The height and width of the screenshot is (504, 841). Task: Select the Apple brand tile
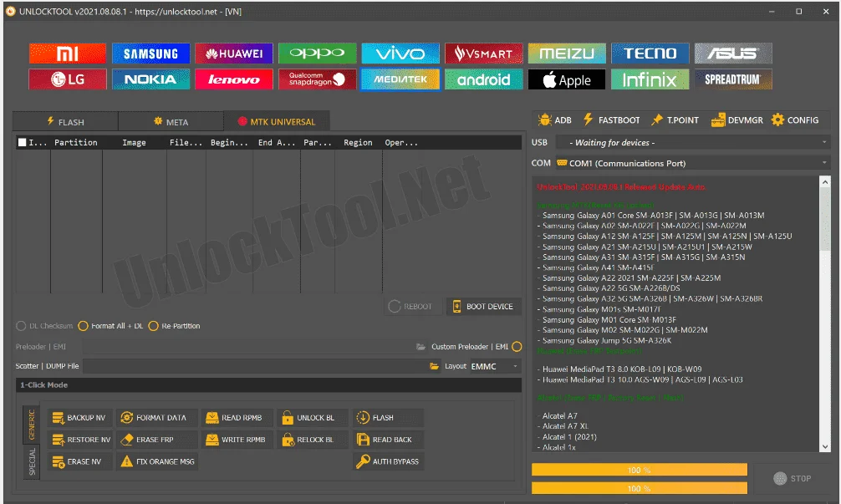click(x=567, y=79)
